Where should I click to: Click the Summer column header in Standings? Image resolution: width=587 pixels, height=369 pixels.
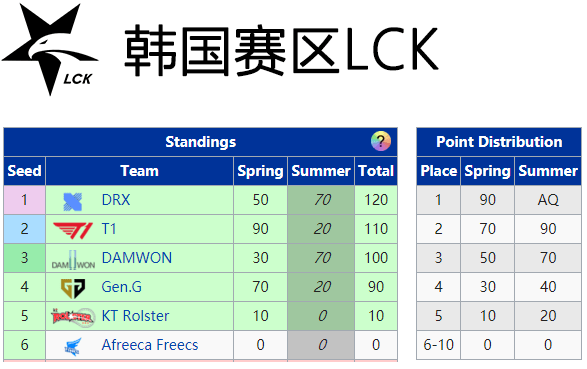(x=321, y=171)
